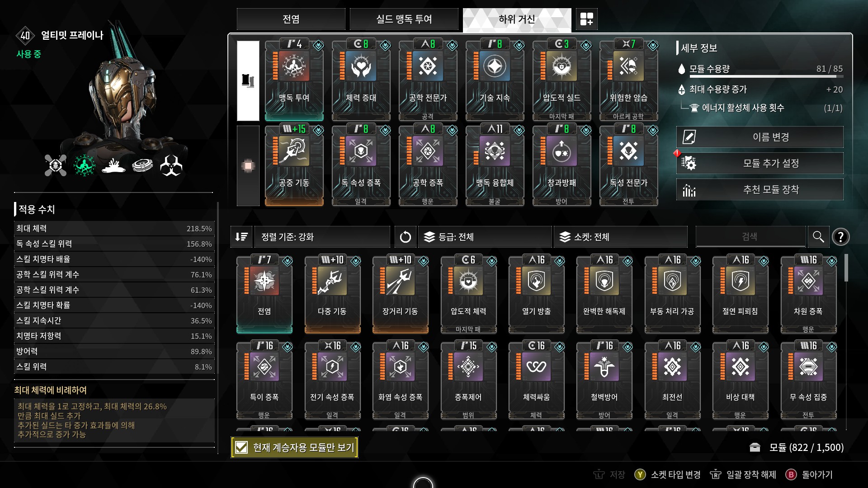Uncheck 현재 계승자용 모듈만 보기 checkbox
The height and width of the screenshot is (488, 868).
click(242, 447)
